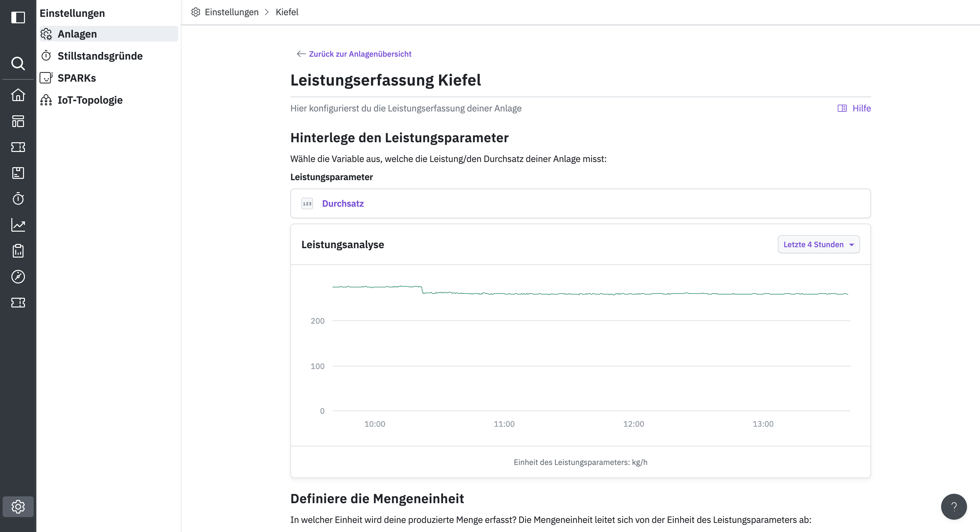Expand the Letzte 4 Stunden dropdown
Viewport: 980px width, 532px height.
[818, 245]
